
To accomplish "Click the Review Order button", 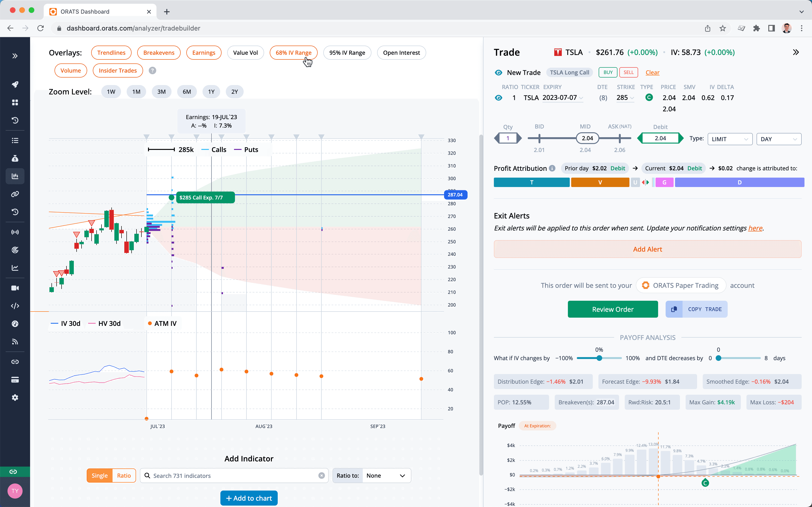I will (613, 309).
